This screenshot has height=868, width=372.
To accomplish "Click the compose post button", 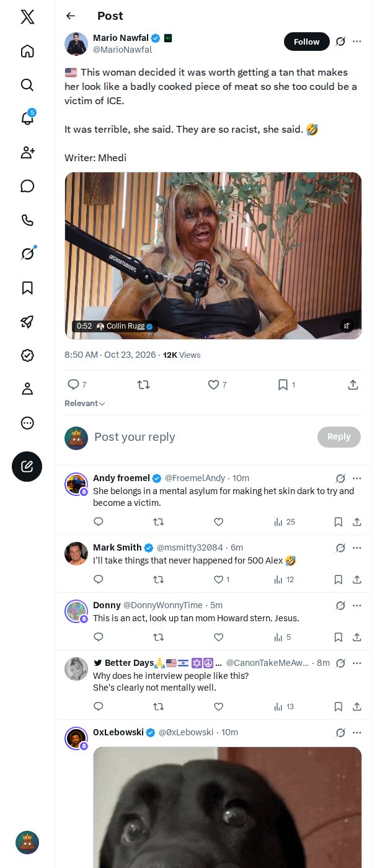I will coord(27,466).
